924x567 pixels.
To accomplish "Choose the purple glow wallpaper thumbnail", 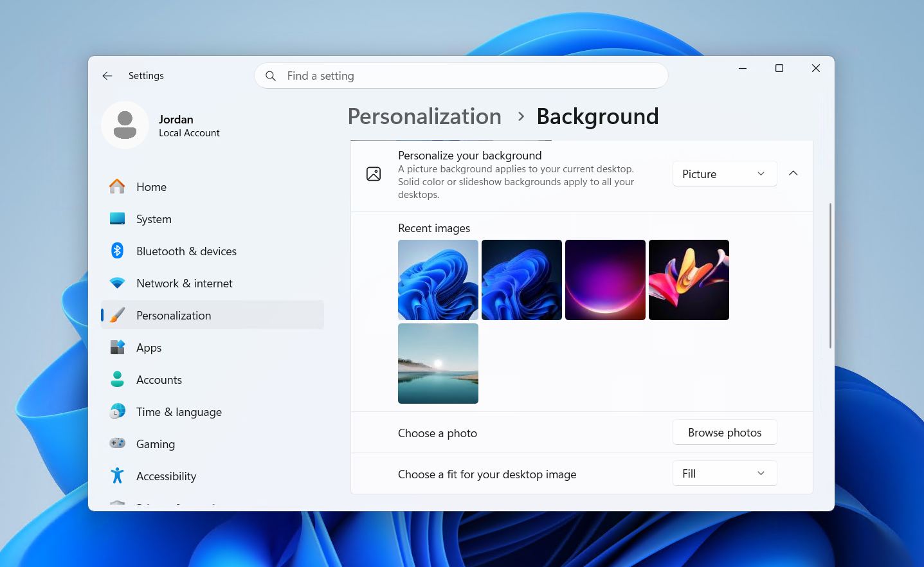I will click(x=605, y=280).
